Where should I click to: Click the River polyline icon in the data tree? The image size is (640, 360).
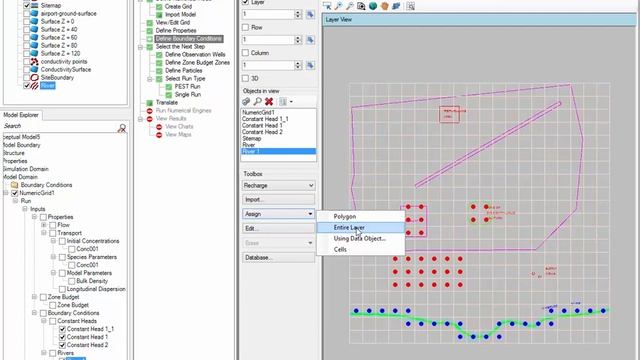(35, 86)
